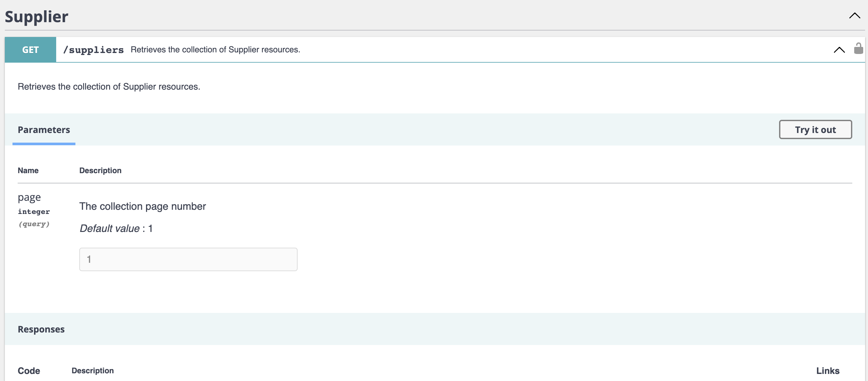Open the /suppliers endpoint details

(93, 49)
